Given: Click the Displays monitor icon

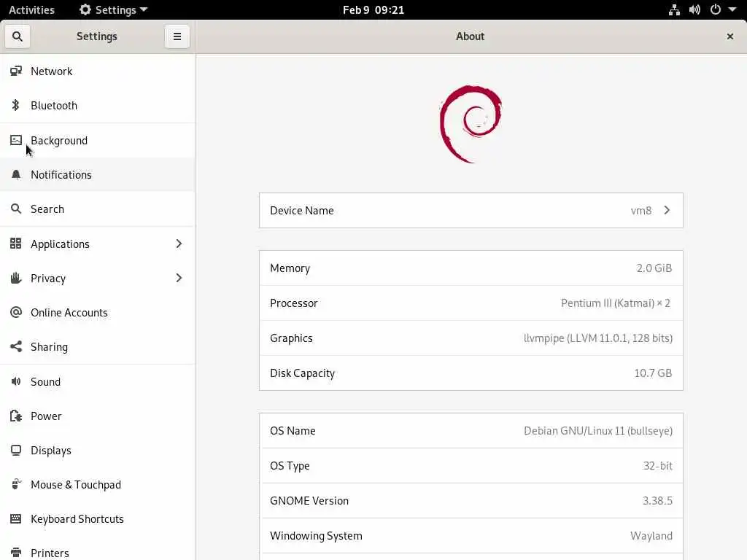Looking at the screenshot, I should point(16,450).
